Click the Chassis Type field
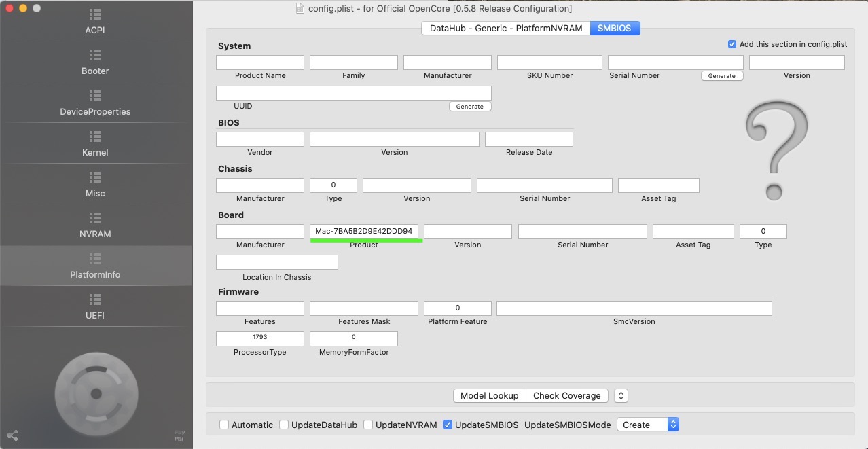The height and width of the screenshot is (449, 868). [333, 185]
